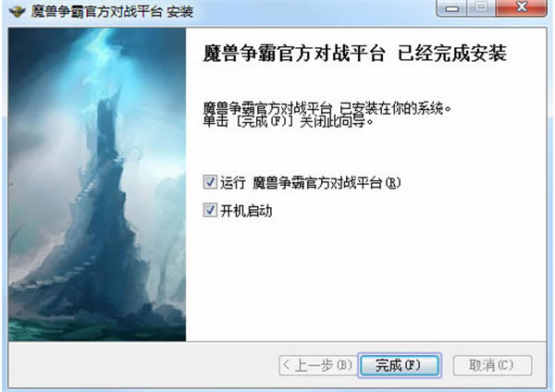Click the 运行 魔兽争霸官方对战平台(R) label text
Screen dimensions: 555x392
(x=311, y=183)
